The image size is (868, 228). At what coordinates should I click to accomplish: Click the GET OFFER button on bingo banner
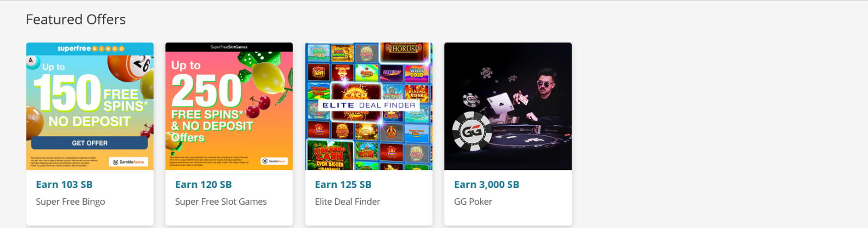click(90, 143)
